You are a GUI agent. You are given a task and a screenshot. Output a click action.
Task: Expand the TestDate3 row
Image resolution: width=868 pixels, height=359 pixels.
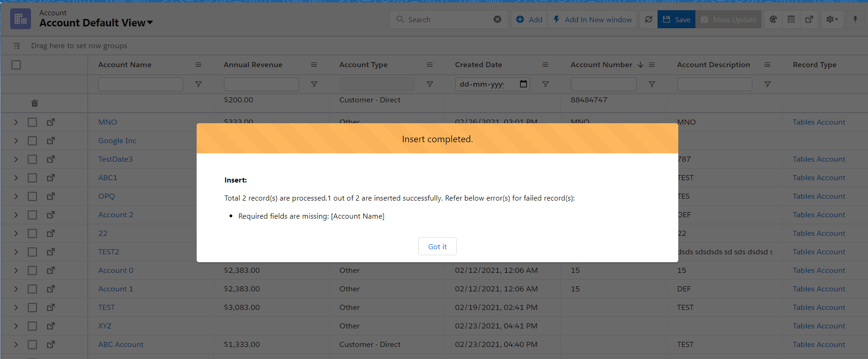pyautogui.click(x=16, y=159)
